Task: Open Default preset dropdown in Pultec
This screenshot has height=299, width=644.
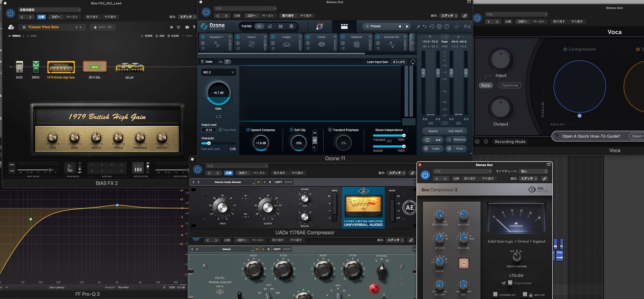Action: pos(225,249)
